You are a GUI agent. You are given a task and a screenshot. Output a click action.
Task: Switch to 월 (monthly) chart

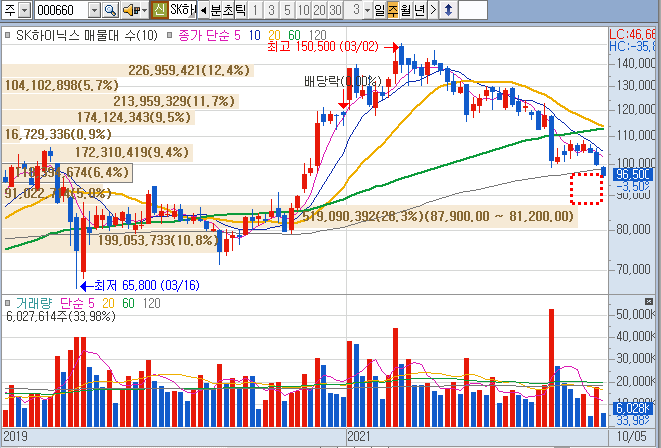click(406, 10)
